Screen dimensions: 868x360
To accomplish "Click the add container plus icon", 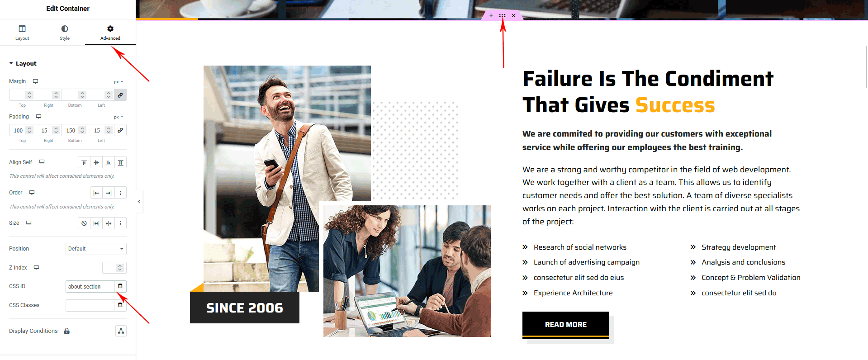I will click(491, 15).
